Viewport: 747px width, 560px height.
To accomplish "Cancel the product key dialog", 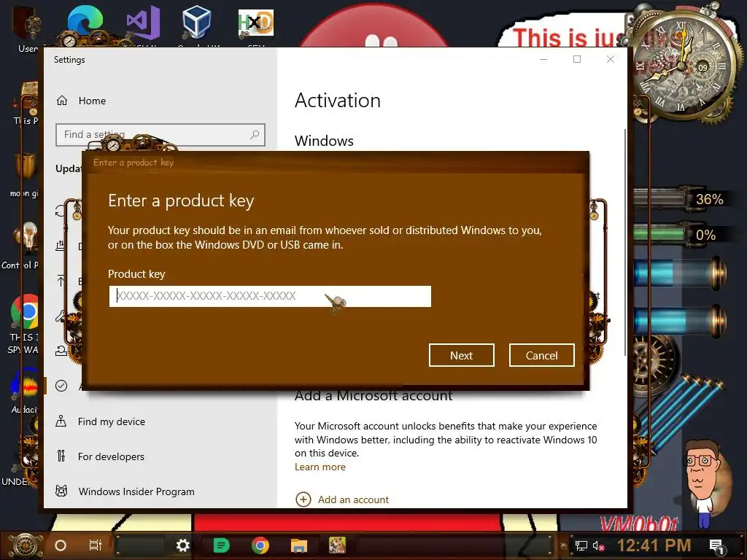I will (542, 355).
